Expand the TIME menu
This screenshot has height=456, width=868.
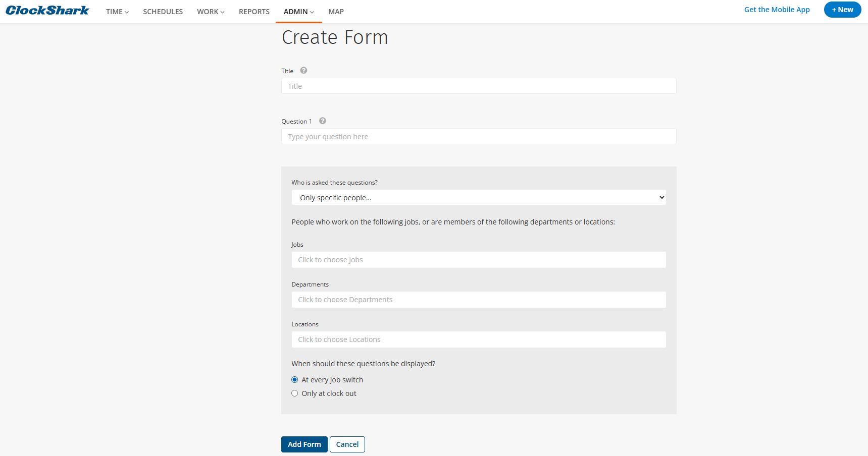coord(117,12)
